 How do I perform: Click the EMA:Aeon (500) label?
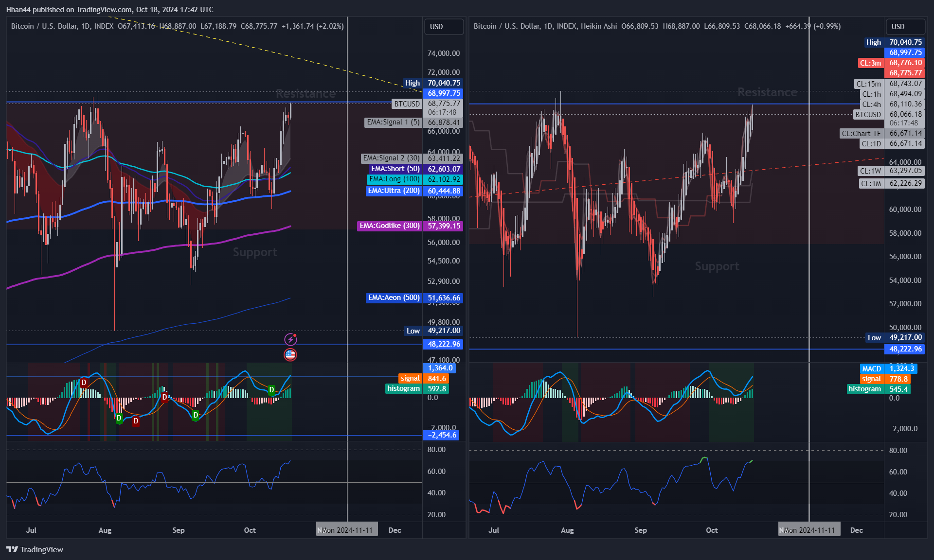pos(414,298)
